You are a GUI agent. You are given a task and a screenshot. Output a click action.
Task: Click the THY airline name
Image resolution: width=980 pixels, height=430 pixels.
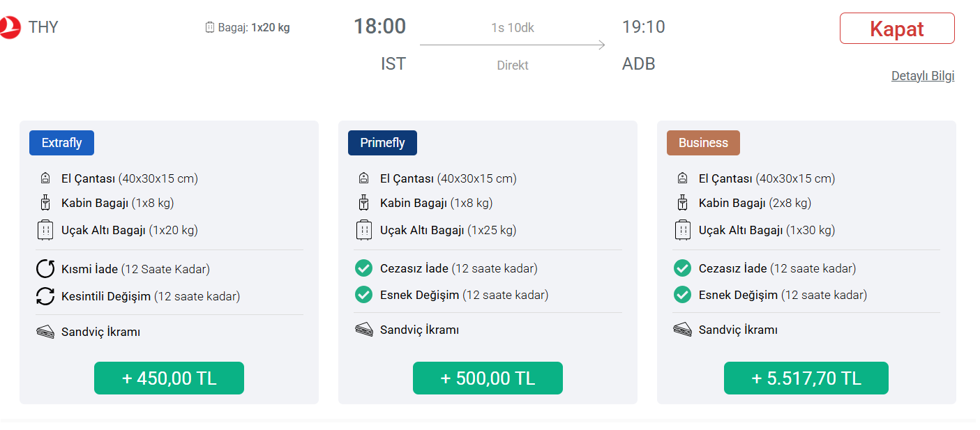pyautogui.click(x=43, y=27)
